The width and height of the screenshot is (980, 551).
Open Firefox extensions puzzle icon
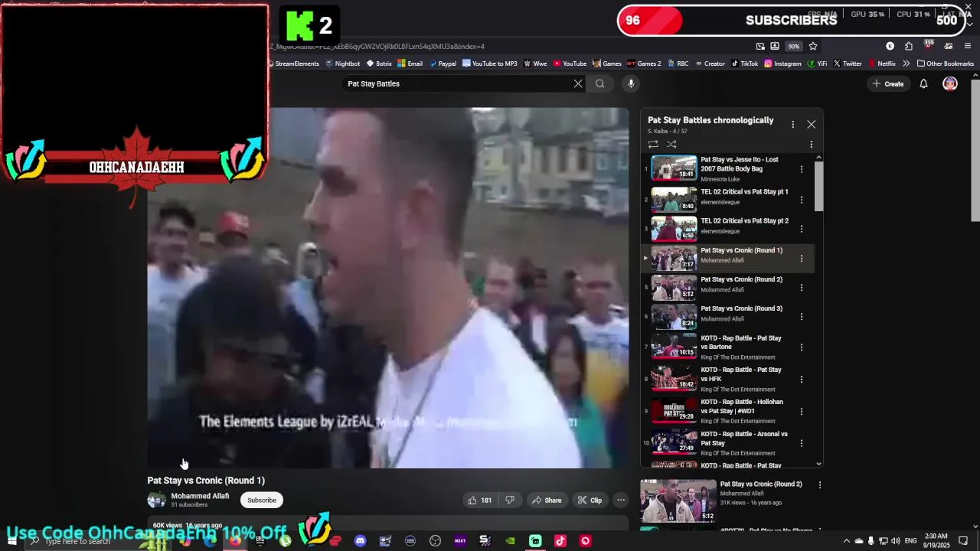tap(909, 46)
